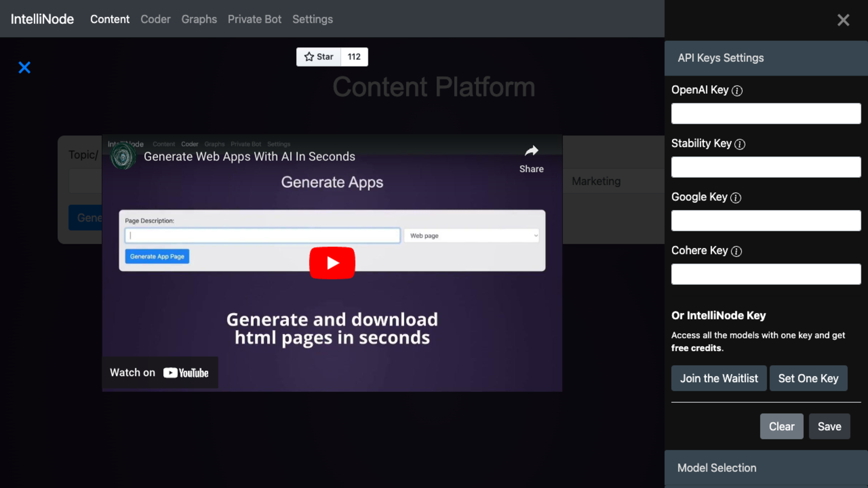Click the Set One Key button
Image resolution: width=868 pixels, height=488 pixels.
[808, 378]
